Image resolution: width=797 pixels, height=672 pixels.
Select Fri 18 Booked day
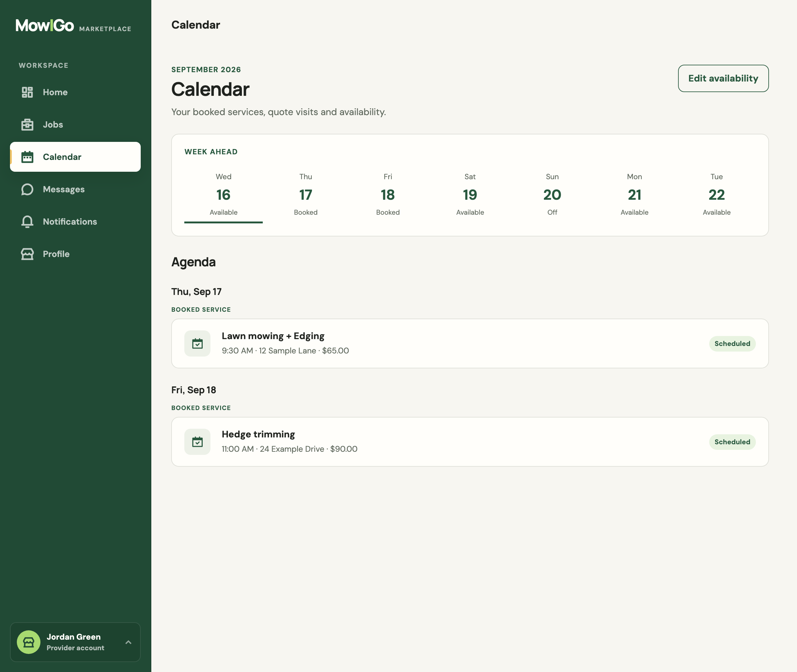click(x=388, y=195)
